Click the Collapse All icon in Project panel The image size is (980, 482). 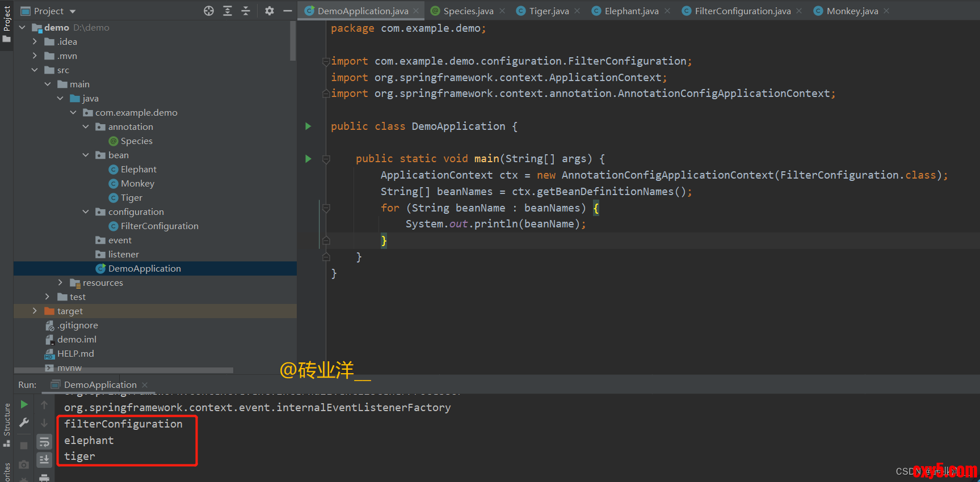pos(246,11)
